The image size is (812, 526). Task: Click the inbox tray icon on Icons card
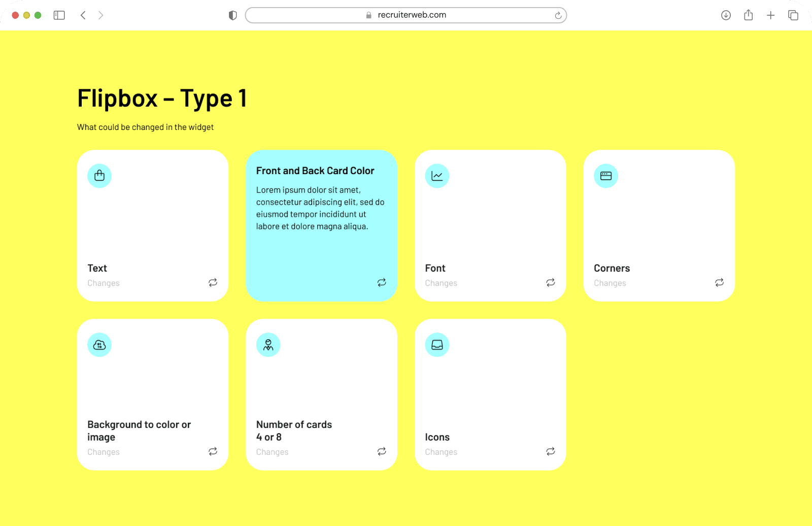point(437,345)
